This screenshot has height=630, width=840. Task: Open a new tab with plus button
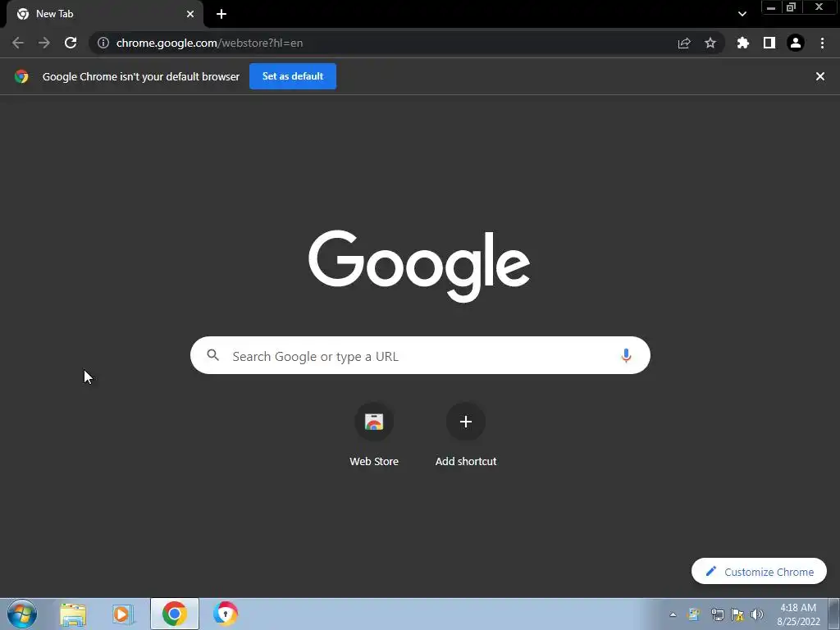click(x=221, y=14)
